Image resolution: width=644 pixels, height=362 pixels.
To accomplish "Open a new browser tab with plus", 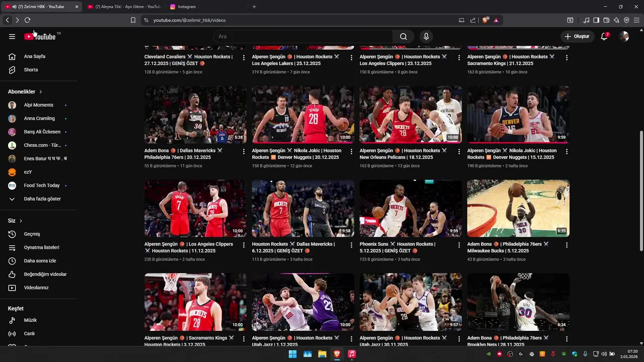I will pyautogui.click(x=254, y=7).
